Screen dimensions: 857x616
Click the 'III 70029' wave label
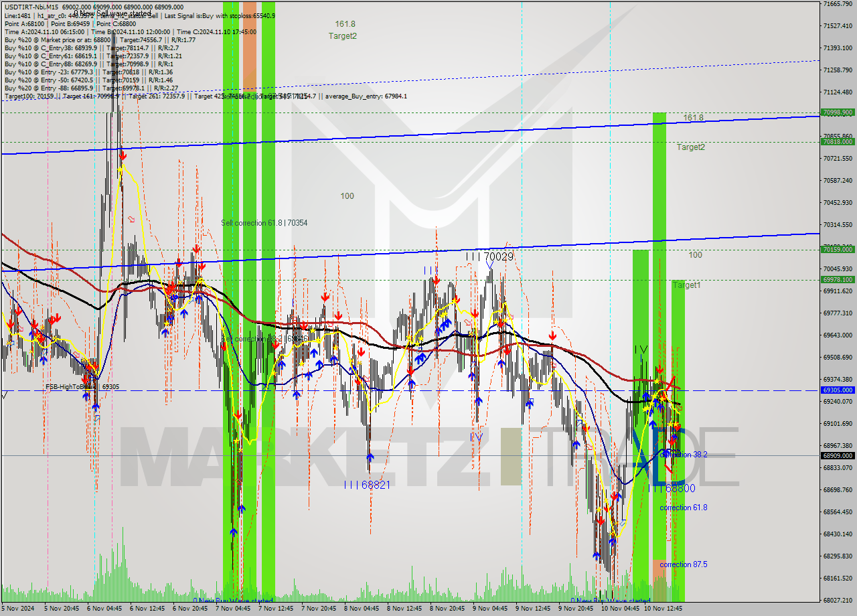[x=489, y=256]
